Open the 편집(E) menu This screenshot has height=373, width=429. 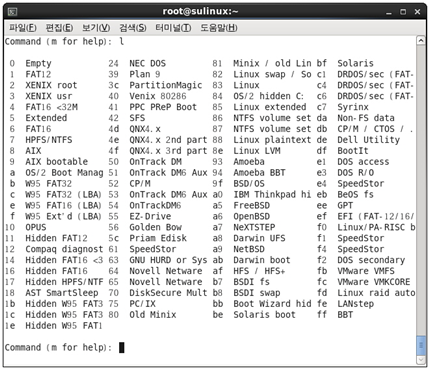click(x=59, y=28)
